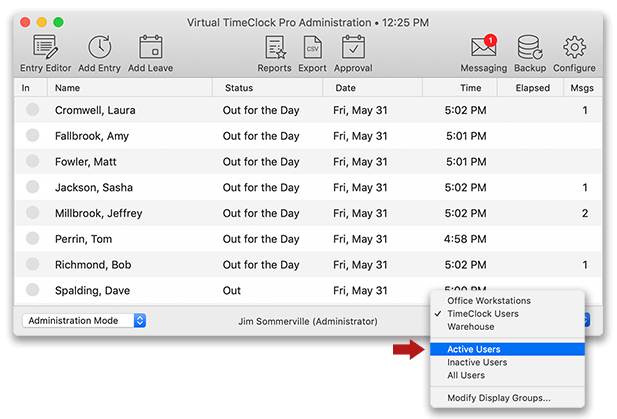This screenshot has width=617, height=419.
Task: Select the checked TimeClock Users group
Action: click(483, 314)
